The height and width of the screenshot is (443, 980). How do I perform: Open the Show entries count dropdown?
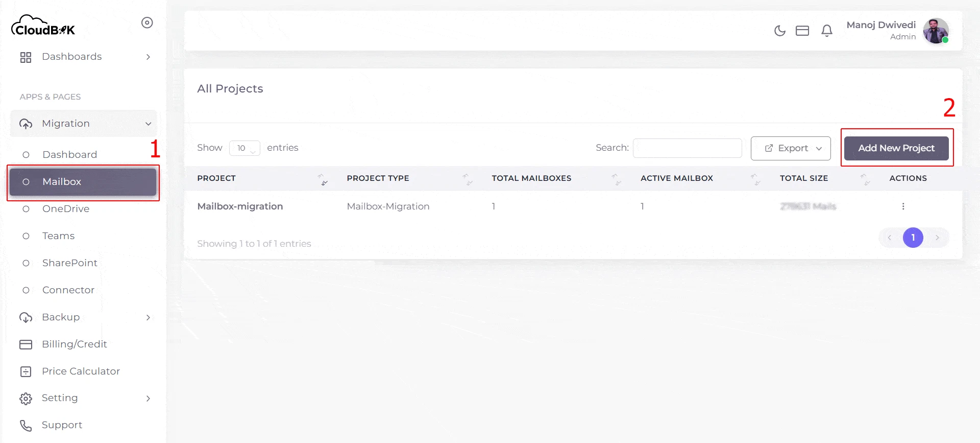coord(244,148)
